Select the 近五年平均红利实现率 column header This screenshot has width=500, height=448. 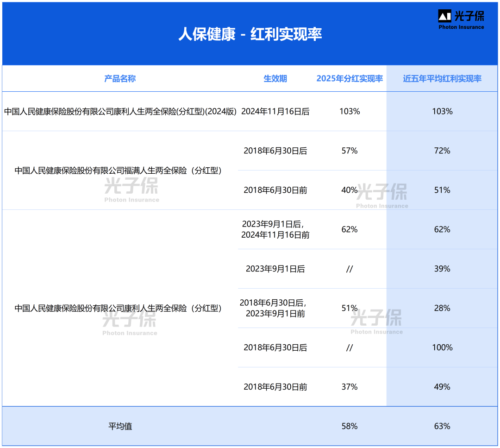[442, 78]
